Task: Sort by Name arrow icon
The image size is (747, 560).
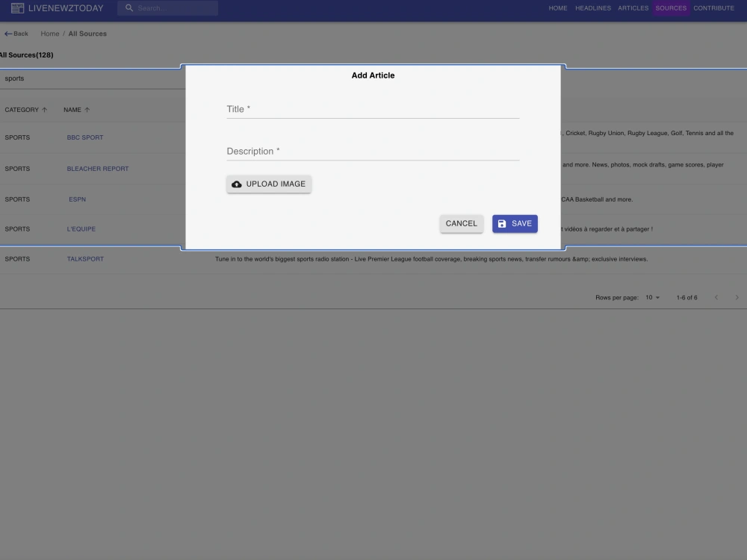Action: pos(87,110)
